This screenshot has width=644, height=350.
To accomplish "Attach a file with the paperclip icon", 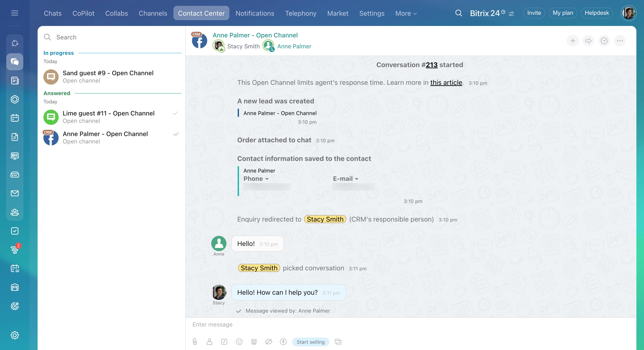I will click(x=195, y=342).
